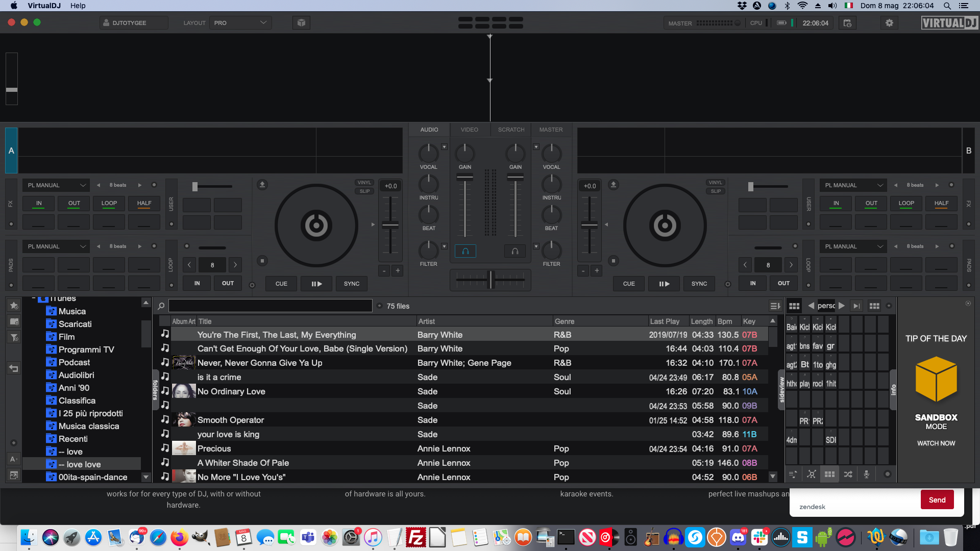Click SYNC button on deck B
The width and height of the screenshot is (980, 551).
coord(699,284)
